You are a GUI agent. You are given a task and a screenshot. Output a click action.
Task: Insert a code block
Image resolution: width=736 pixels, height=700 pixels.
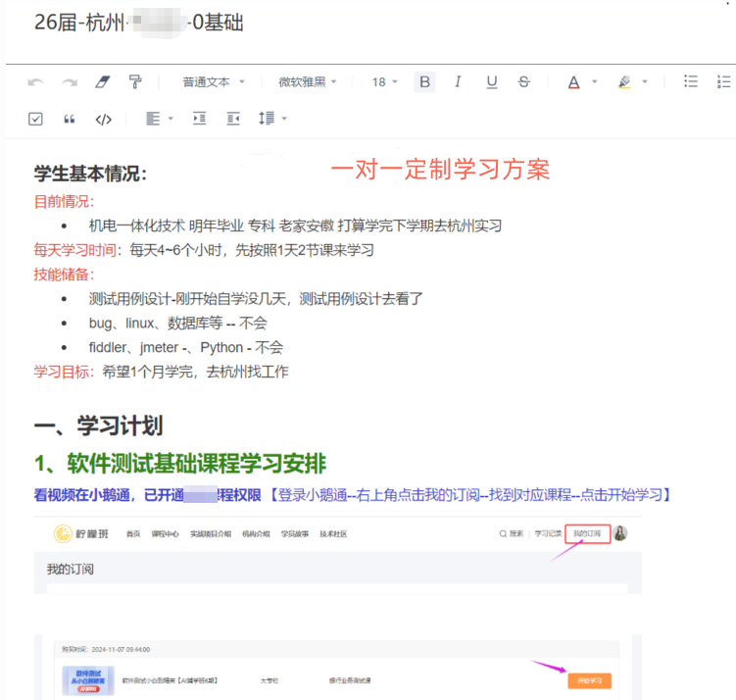[x=103, y=119]
